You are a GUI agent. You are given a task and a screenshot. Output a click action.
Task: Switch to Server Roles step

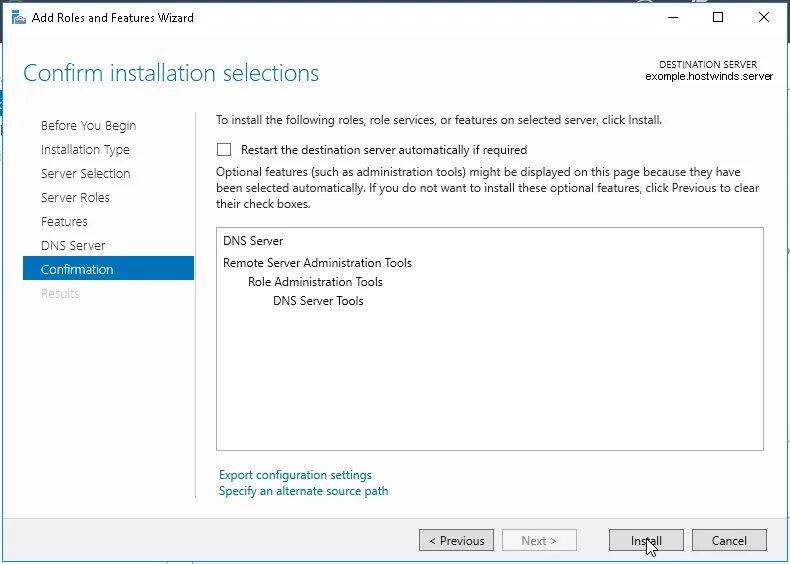(x=75, y=198)
